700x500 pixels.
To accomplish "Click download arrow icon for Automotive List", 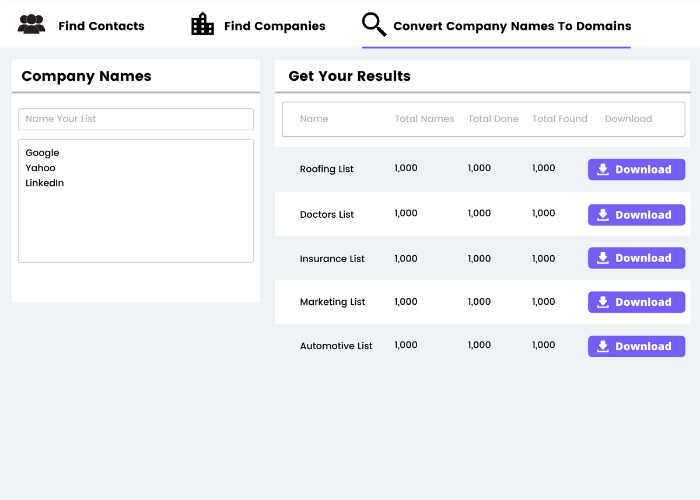I will tap(603, 346).
